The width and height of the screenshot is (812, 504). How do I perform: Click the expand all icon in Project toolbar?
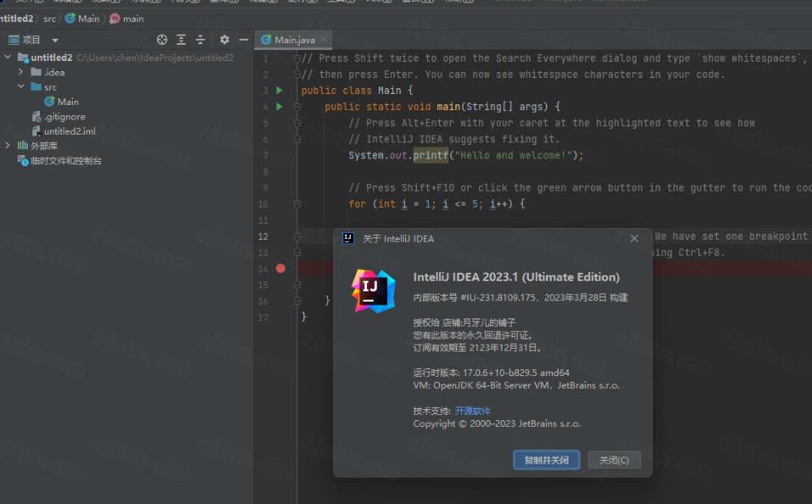tap(181, 39)
